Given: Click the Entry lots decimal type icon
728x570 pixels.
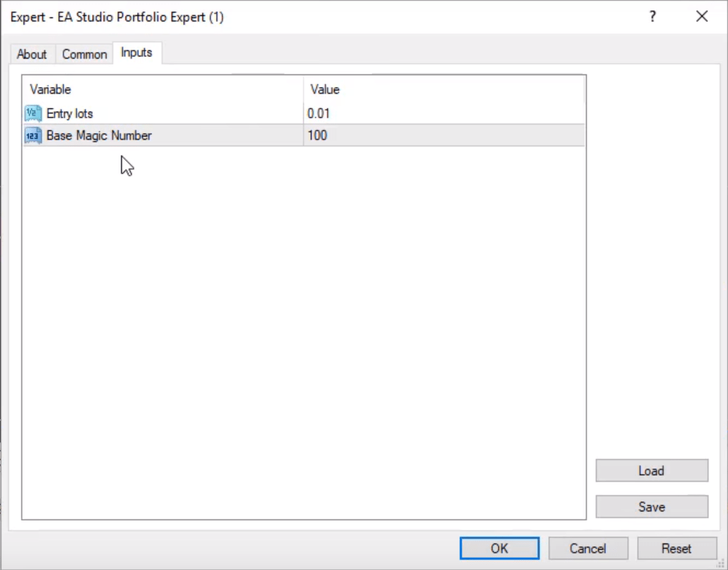Looking at the screenshot, I should 33,113.
